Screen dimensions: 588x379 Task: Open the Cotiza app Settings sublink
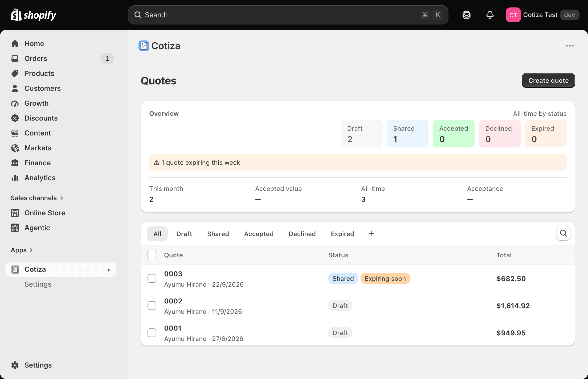38,284
